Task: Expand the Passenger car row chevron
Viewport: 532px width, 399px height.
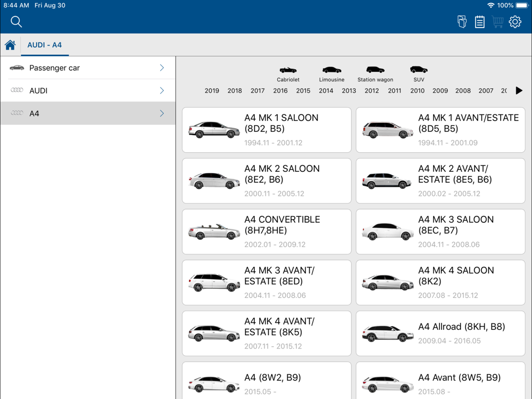Action: point(162,68)
